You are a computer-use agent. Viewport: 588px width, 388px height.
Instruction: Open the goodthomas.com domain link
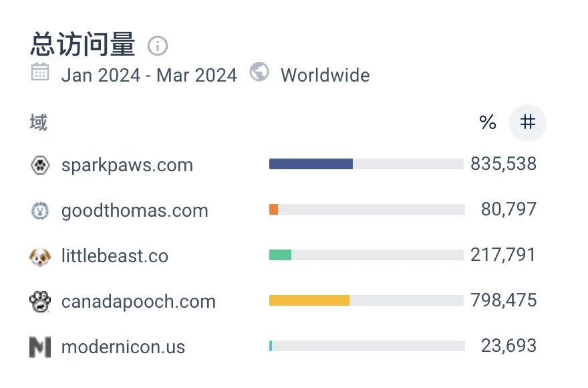coord(134,211)
